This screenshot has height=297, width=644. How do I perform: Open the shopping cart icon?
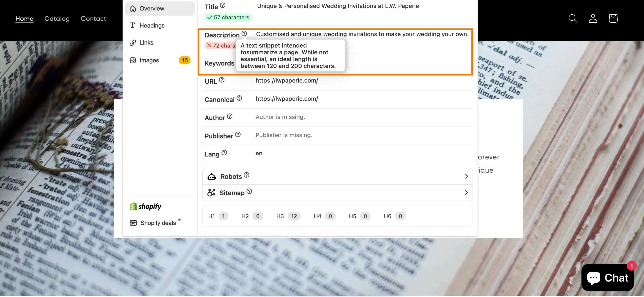613,18
